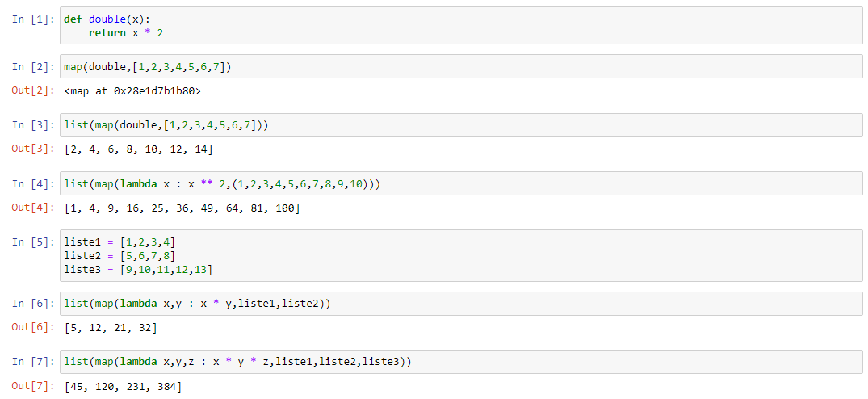Select cell containing map(double,[1,2,3,4,5,6,7])
The width and height of the screenshot is (868, 399).
[x=461, y=66]
